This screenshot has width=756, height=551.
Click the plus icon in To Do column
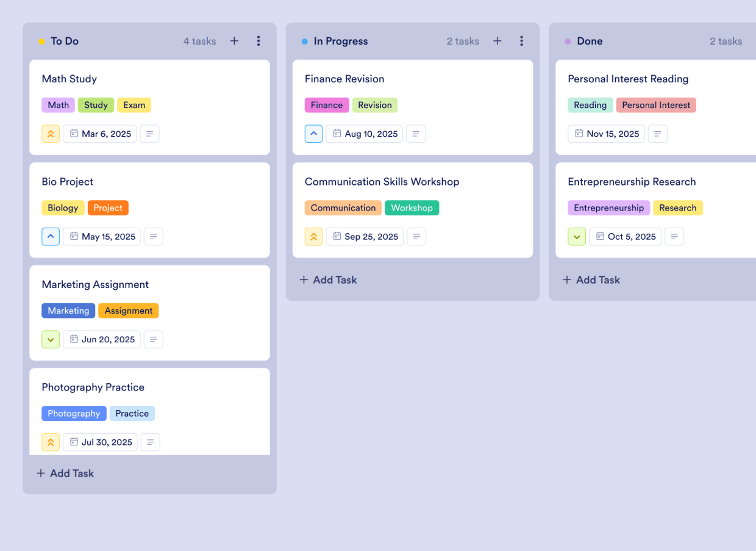234,41
